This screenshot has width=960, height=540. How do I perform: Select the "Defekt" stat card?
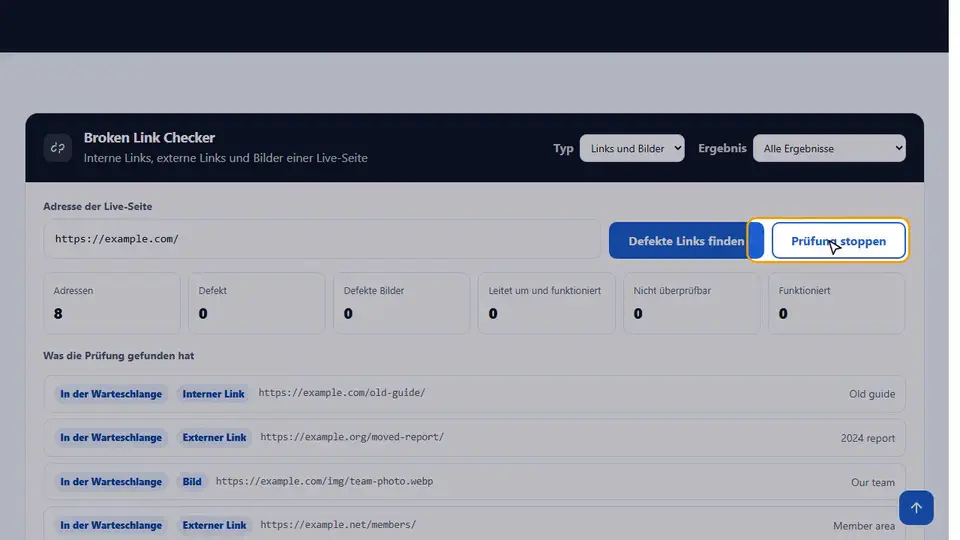click(x=257, y=303)
